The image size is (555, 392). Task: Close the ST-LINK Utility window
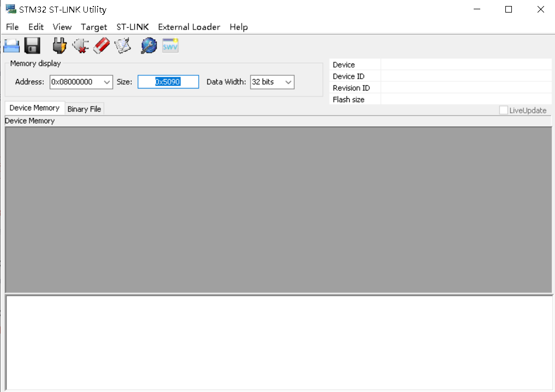click(540, 9)
